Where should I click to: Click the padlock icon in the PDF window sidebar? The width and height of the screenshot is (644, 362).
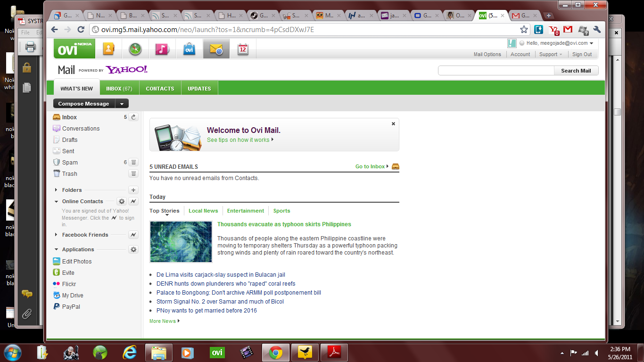pos(27,67)
